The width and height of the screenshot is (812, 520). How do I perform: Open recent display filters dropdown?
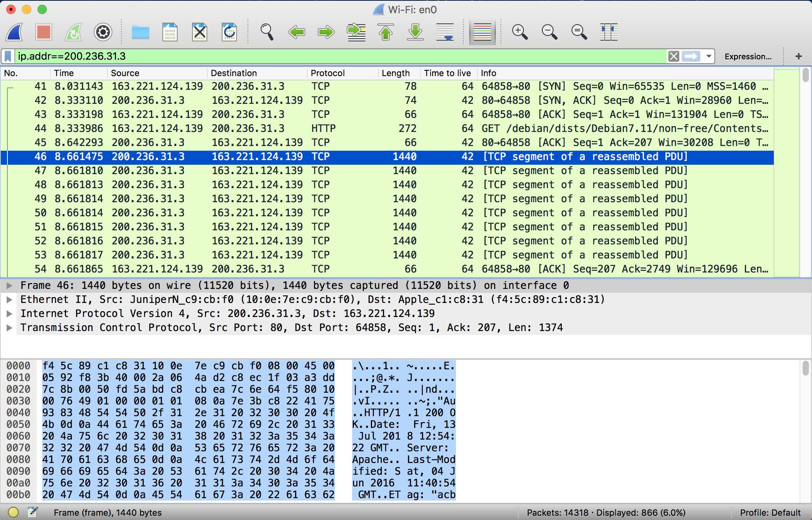tap(709, 56)
